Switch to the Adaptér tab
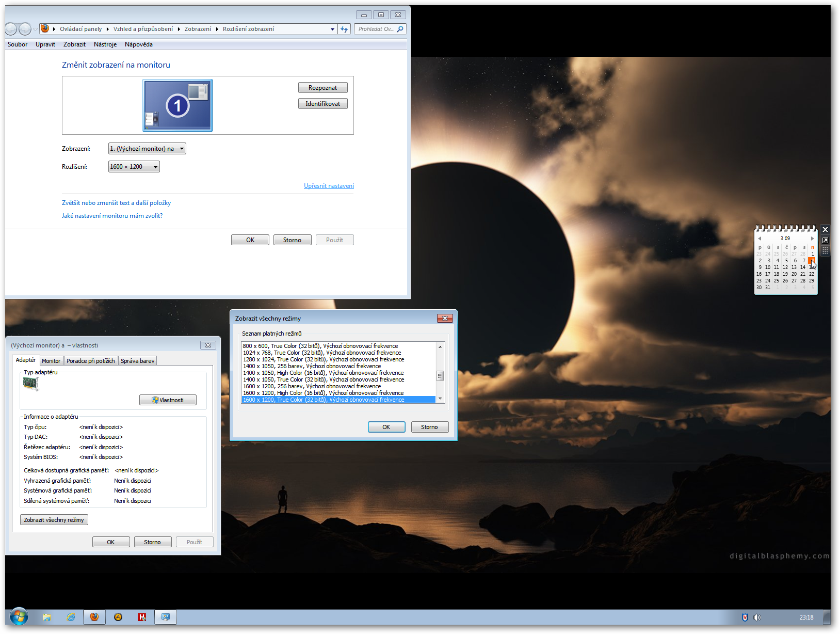The image size is (840, 634). tap(26, 360)
